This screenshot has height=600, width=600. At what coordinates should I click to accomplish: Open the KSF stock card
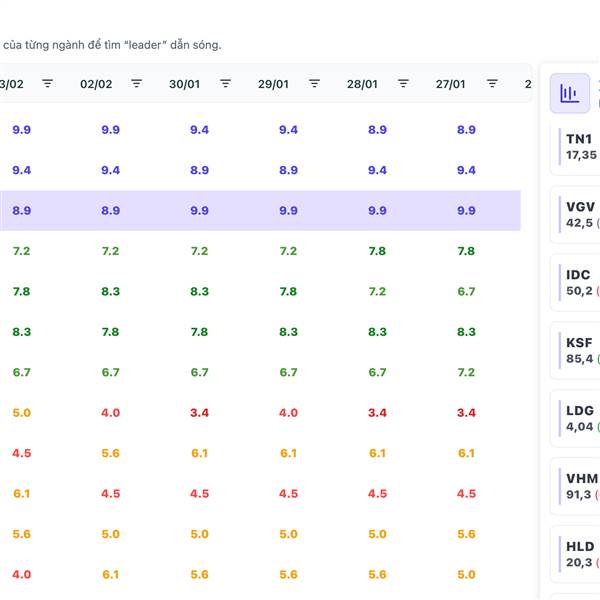point(578,350)
